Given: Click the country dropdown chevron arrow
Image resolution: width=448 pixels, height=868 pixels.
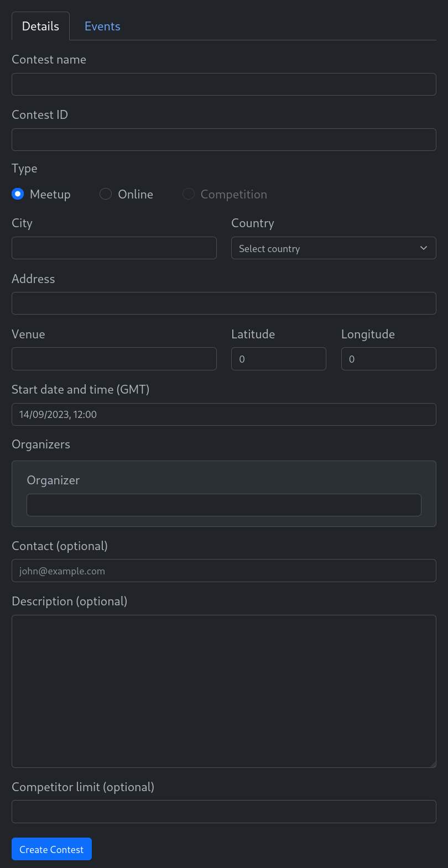Looking at the screenshot, I should (424, 248).
